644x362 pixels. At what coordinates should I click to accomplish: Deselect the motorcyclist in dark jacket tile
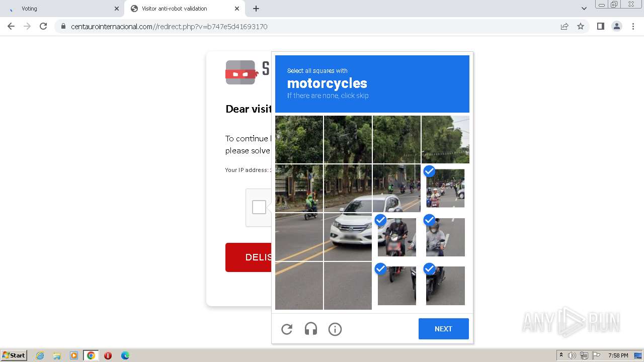pos(397,237)
